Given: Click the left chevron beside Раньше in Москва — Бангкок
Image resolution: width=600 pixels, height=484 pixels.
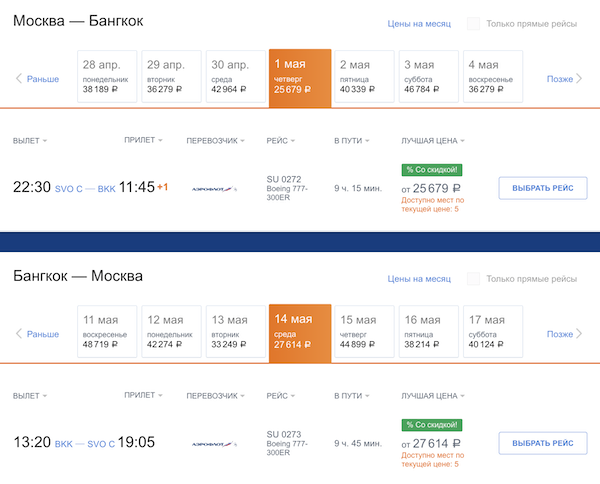Looking at the screenshot, I should coord(18,79).
